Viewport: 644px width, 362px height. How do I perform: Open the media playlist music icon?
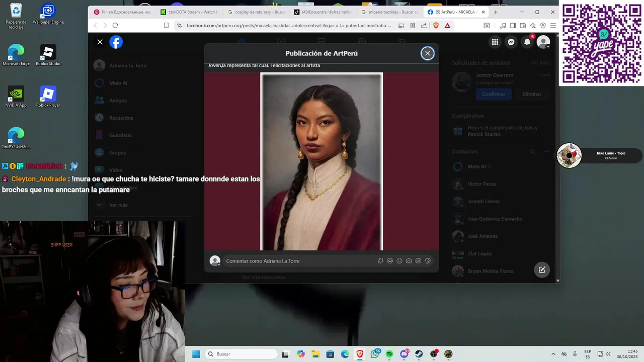(503, 26)
